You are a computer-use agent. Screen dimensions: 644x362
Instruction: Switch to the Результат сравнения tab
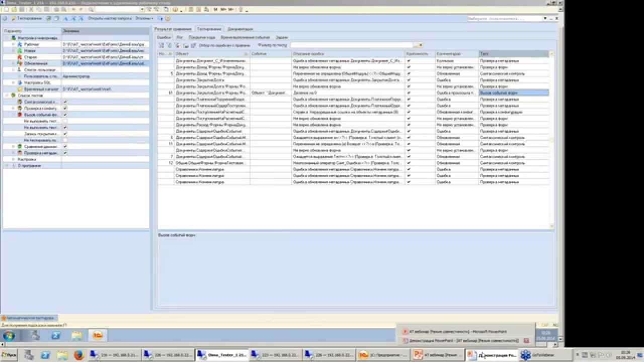(173, 30)
